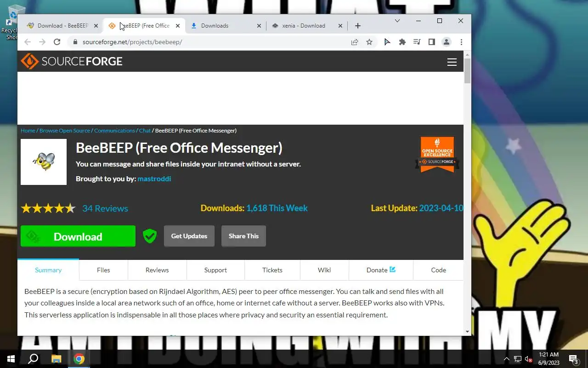
Task: Click the media control toolbar icon
Action: coord(417,42)
